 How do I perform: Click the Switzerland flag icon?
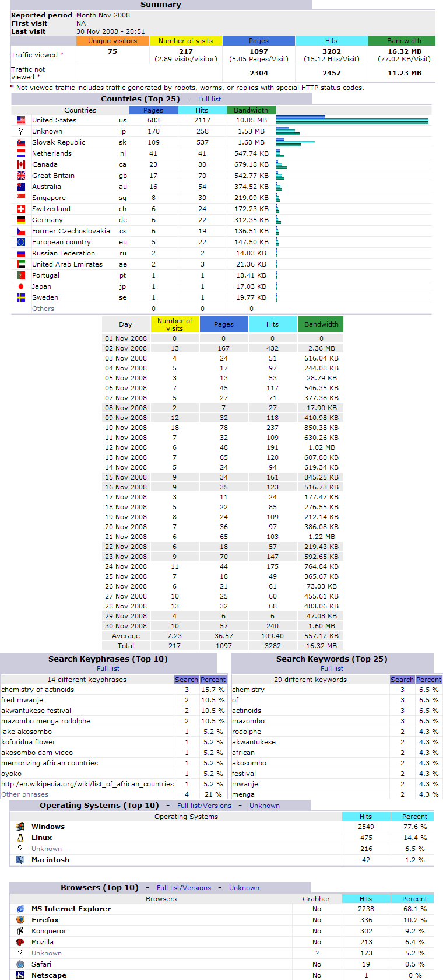click(x=21, y=209)
